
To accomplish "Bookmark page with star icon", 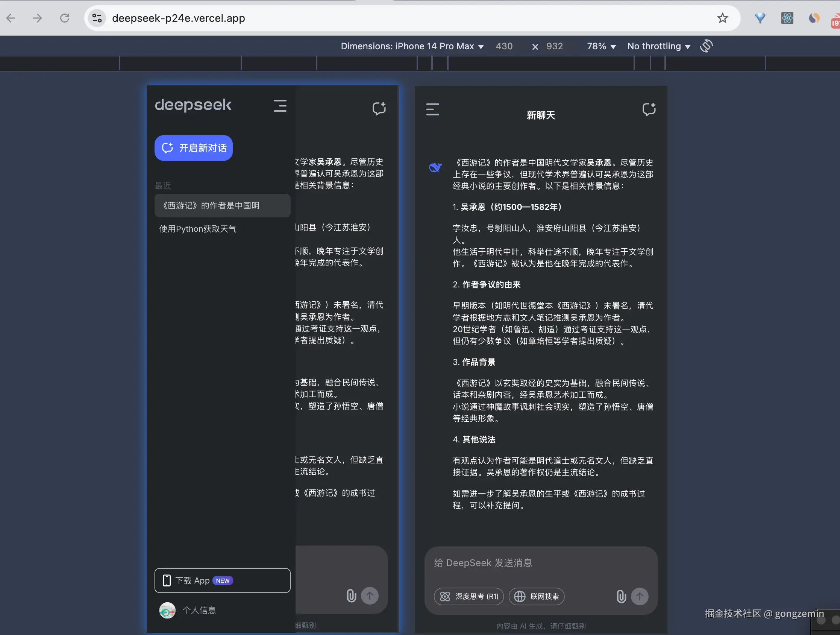I will [x=722, y=18].
